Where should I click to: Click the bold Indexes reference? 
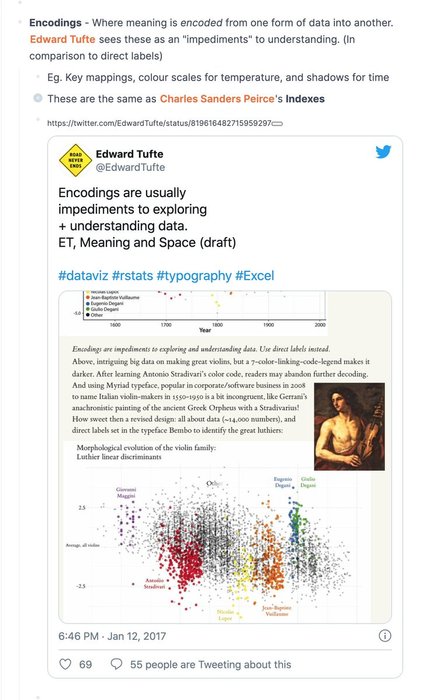(x=305, y=99)
